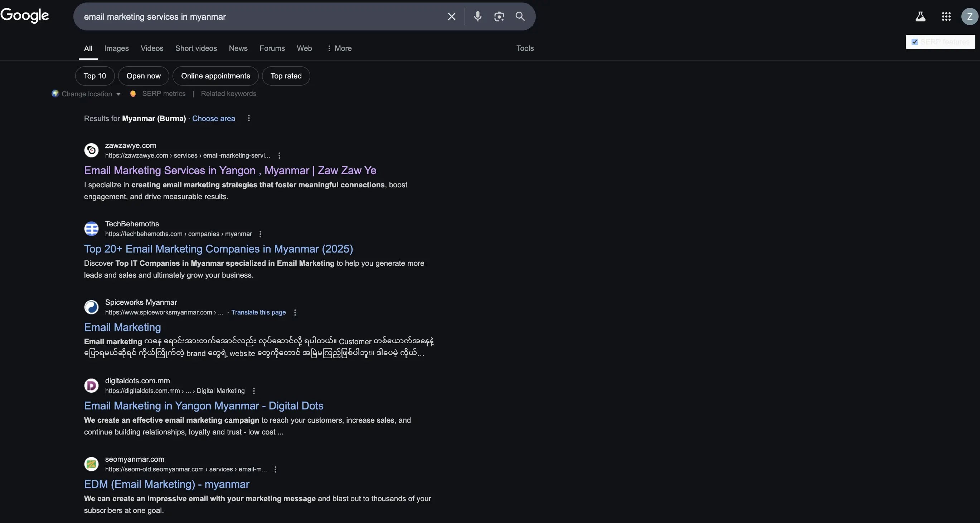The image size is (980, 523).
Task: Start voice search with microphone icon
Action: pyautogui.click(x=478, y=16)
